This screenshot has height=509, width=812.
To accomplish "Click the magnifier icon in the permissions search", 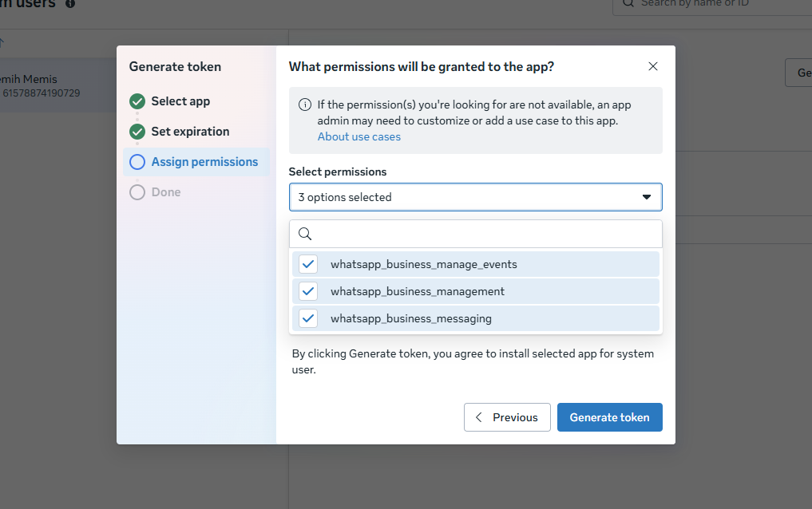I will (304, 234).
